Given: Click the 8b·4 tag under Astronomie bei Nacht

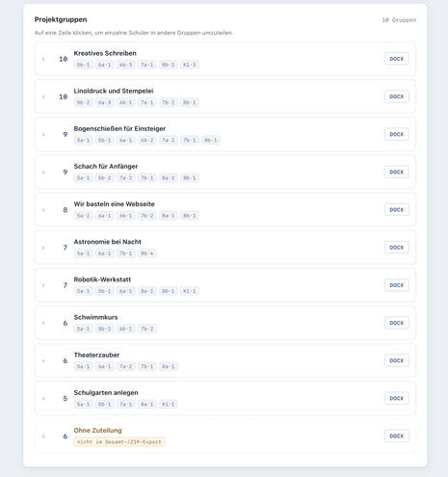Looking at the screenshot, I should click(x=147, y=253).
